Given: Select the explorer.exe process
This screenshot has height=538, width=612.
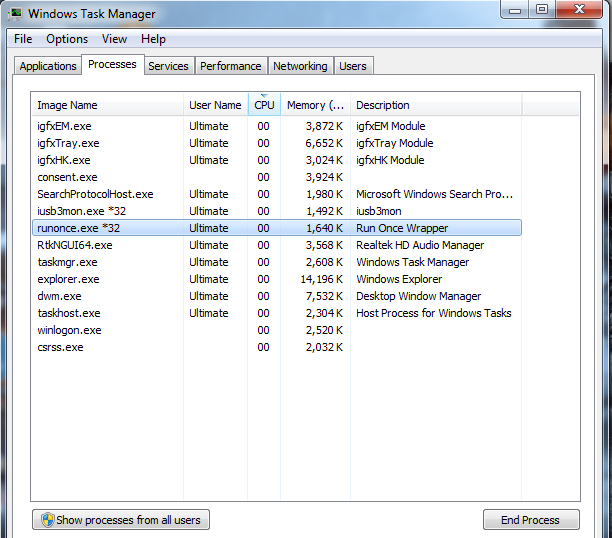Looking at the screenshot, I should (x=277, y=279).
